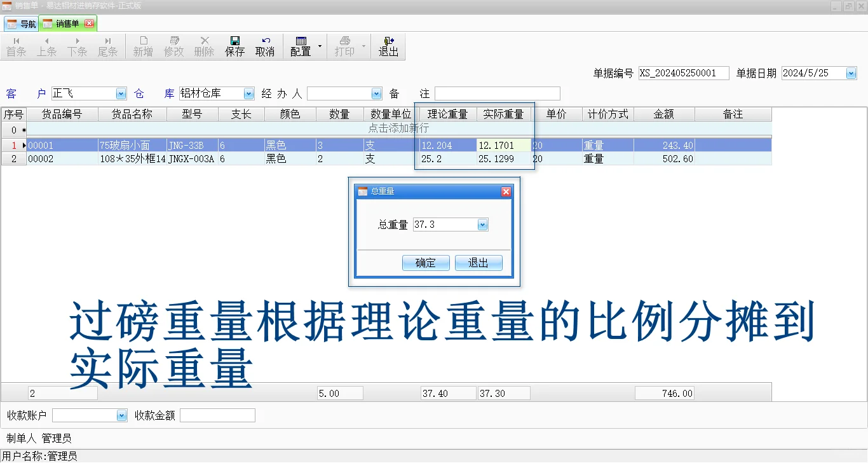Click the 尾条 last record icon
This screenshot has height=463, width=868.
click(x=107, y=46)
